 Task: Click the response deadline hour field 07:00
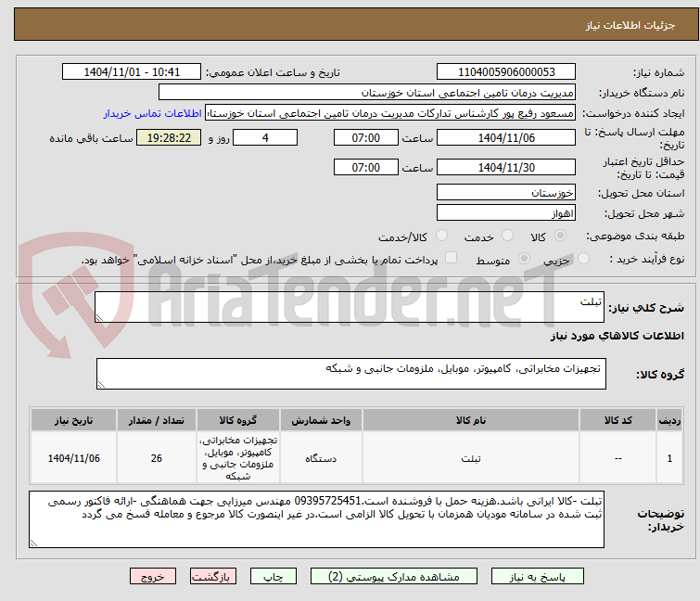(x=365, y=137)
